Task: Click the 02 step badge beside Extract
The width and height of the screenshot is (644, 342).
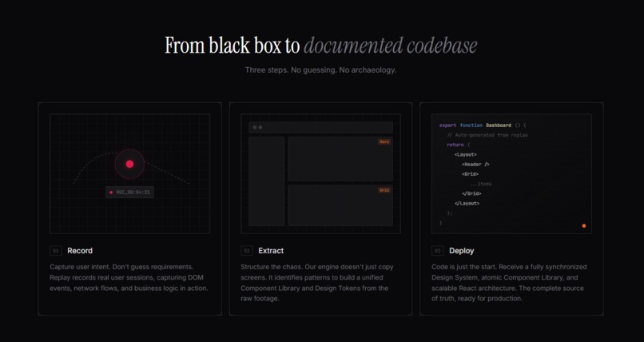Action: pos(247,250)
